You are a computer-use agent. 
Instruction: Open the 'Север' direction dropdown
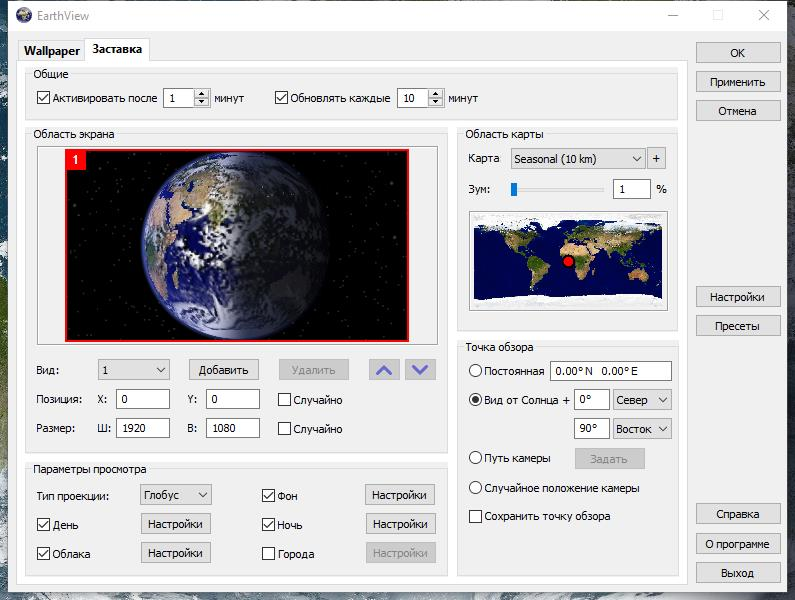coord(642,400)
